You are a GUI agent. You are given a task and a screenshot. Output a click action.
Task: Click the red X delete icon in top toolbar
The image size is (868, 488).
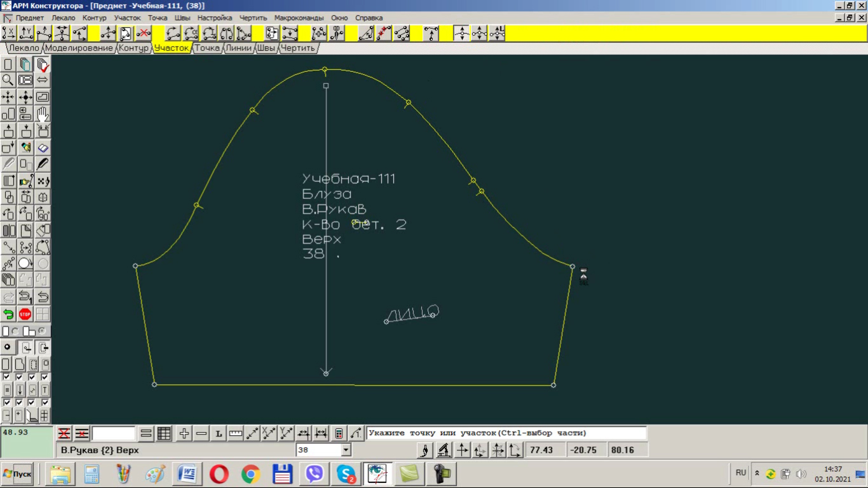coord(144,33)
